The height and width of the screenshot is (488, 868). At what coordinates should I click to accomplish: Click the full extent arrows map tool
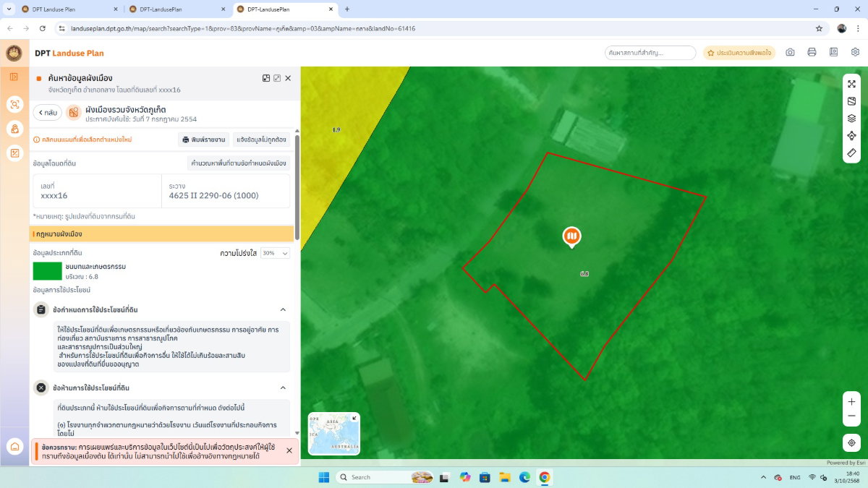point(851,84)
